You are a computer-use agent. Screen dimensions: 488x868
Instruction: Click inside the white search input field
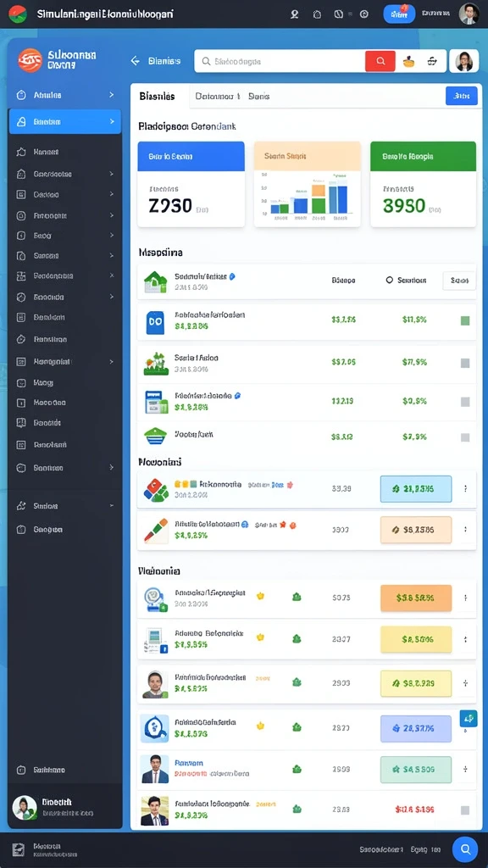[280, 61]
